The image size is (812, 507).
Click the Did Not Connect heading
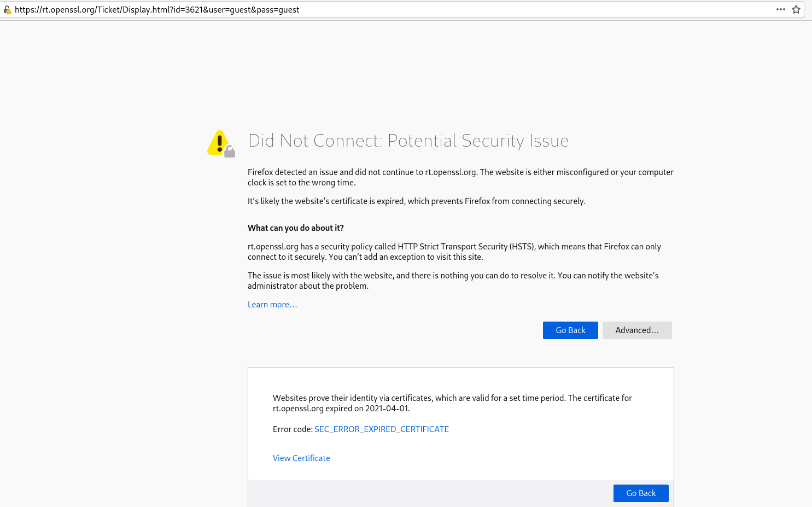(408, 141)
